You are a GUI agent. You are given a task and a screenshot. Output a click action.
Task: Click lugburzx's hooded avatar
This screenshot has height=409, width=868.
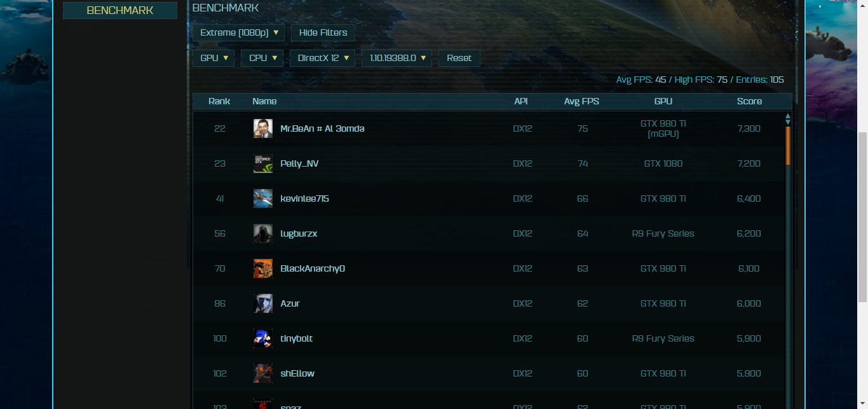pyautogui.click(x=263, y=233)
